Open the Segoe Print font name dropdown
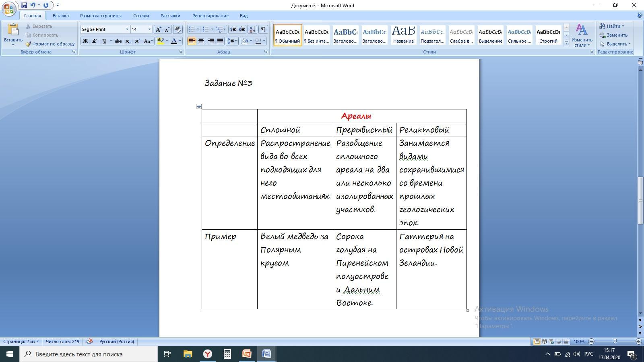 127,29
